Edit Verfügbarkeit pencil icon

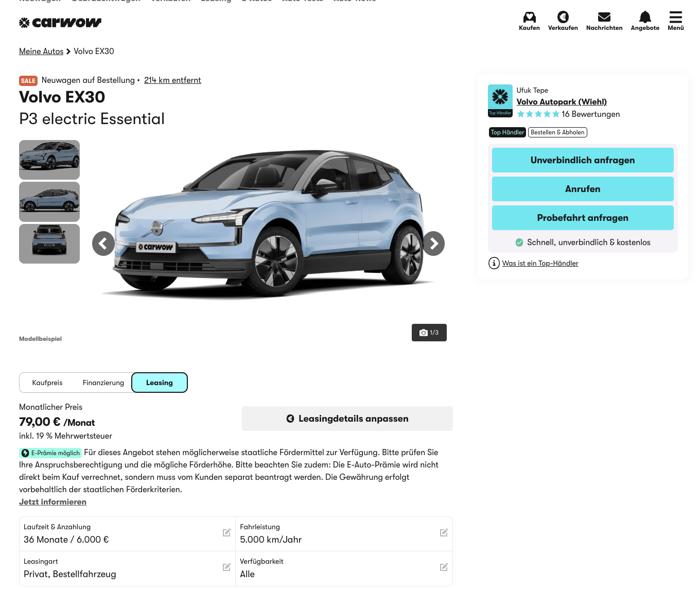click(444, 567)
